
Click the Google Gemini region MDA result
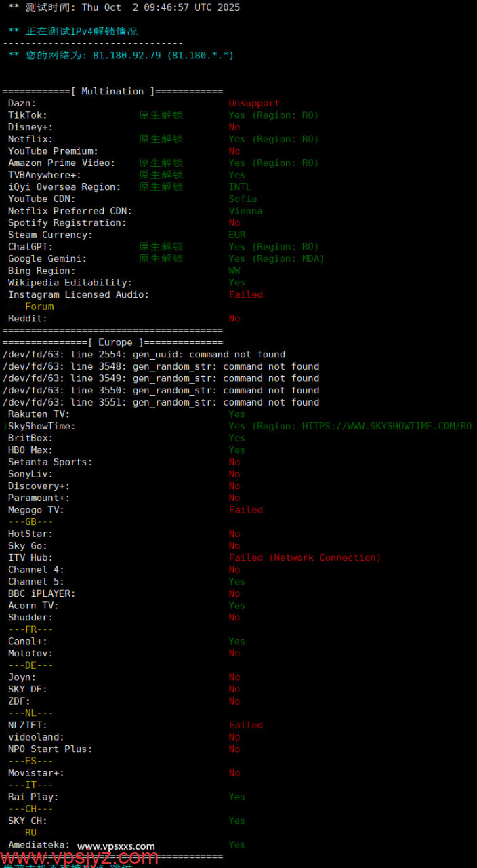point(276,259)
